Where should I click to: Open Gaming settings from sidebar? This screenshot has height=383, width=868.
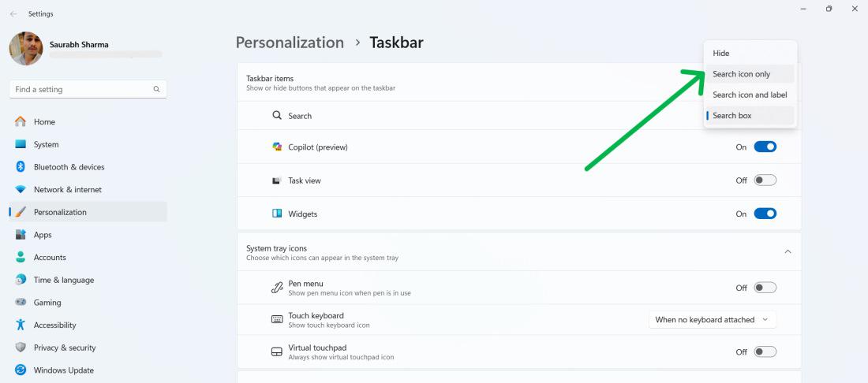pyautogui.click(x=47, y=303)
